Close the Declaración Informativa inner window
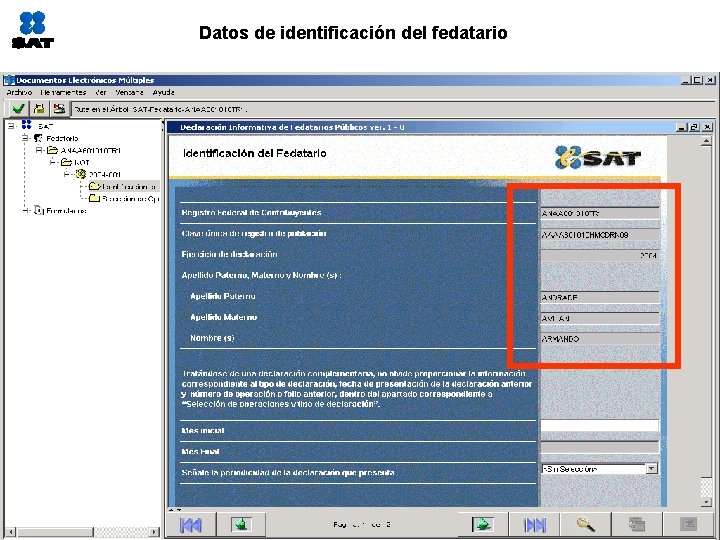The width and height of the screenshot is (720, 540). point(708,127)
